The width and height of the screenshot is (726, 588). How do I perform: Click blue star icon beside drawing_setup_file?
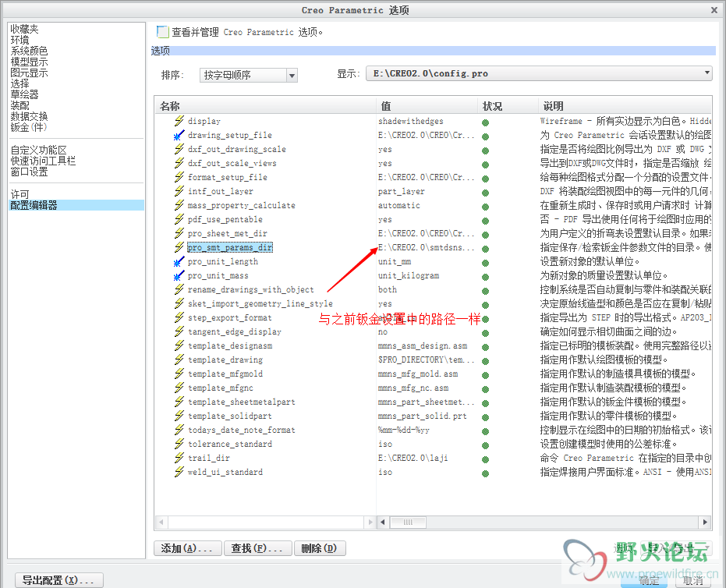pos(179,135)
